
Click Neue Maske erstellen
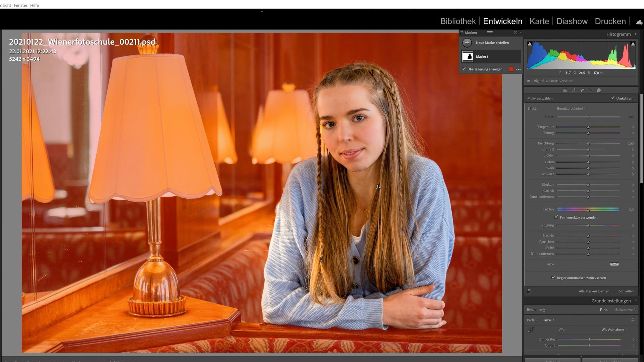(x=492, y=43)
